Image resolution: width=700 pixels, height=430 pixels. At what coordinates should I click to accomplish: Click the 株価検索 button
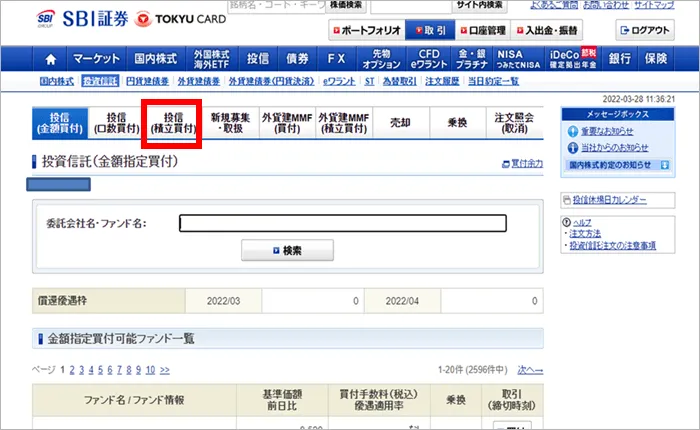[346, 5]
